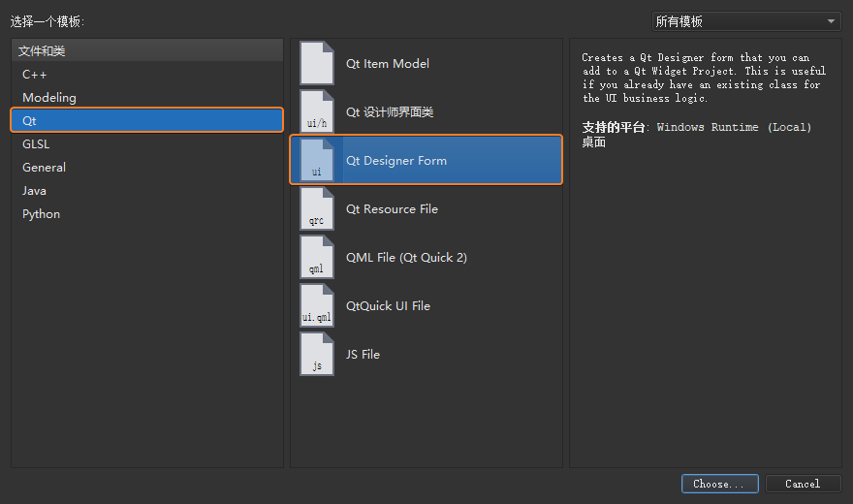The height and width of the screenshot is (504, 853).
Task: Pick the Python category
Action: click(x=42, y=214)
